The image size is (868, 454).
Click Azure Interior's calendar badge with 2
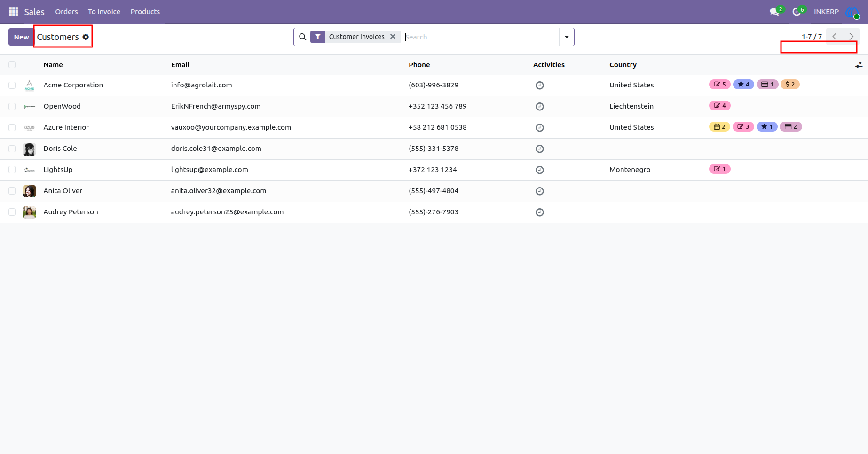pyautogui.click(x=719, y=127)
